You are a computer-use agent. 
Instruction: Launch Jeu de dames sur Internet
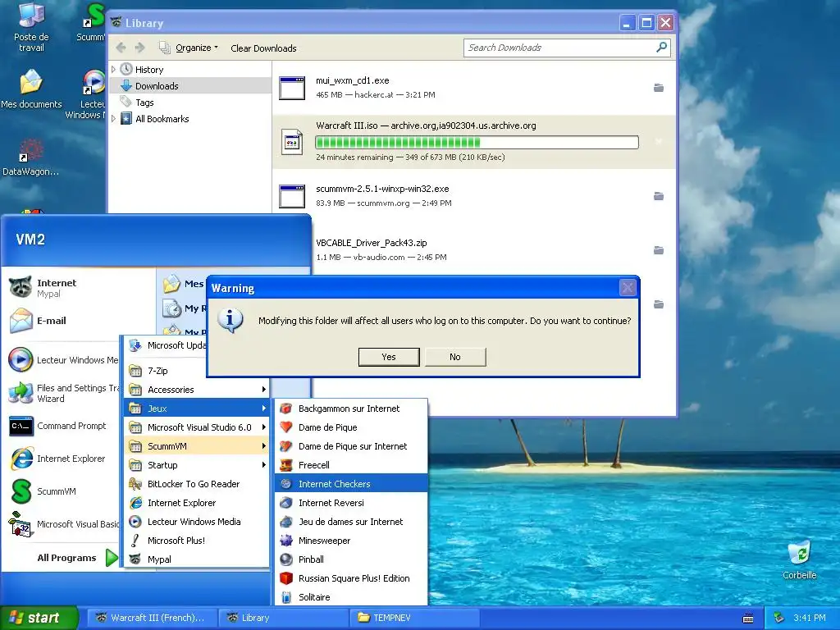(351, 521)
